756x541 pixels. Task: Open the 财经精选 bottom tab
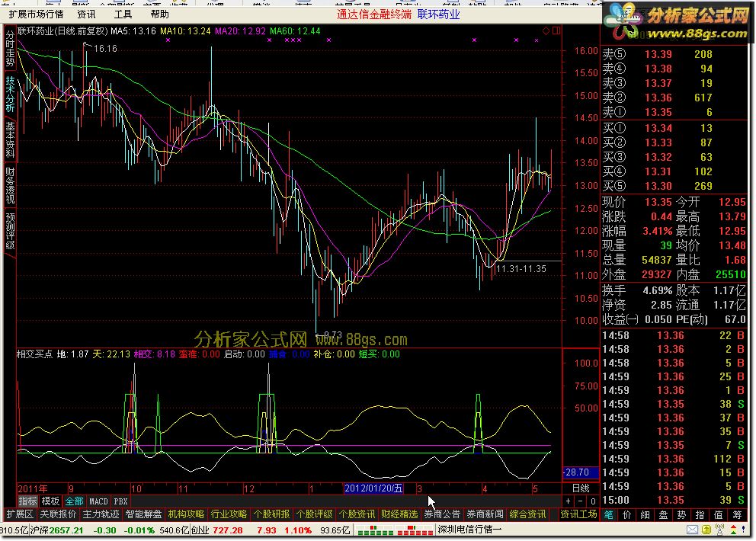(399, 514)
